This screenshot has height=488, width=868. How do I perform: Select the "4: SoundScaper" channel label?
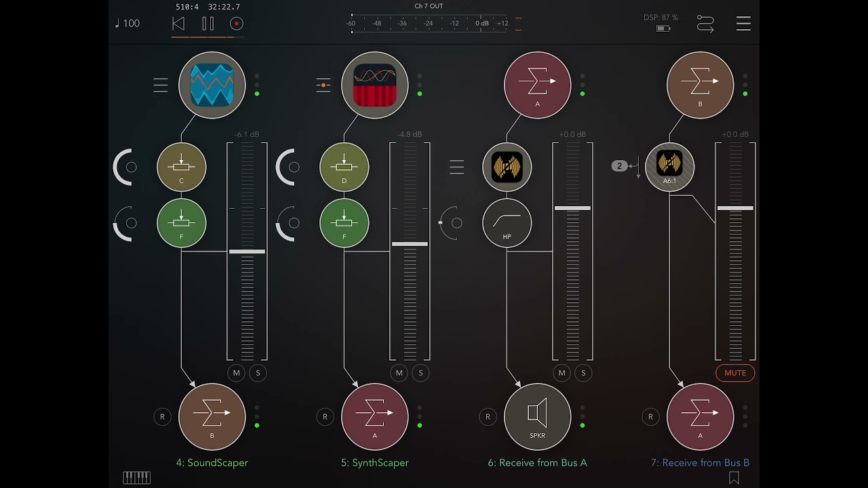tap(212, 463)
